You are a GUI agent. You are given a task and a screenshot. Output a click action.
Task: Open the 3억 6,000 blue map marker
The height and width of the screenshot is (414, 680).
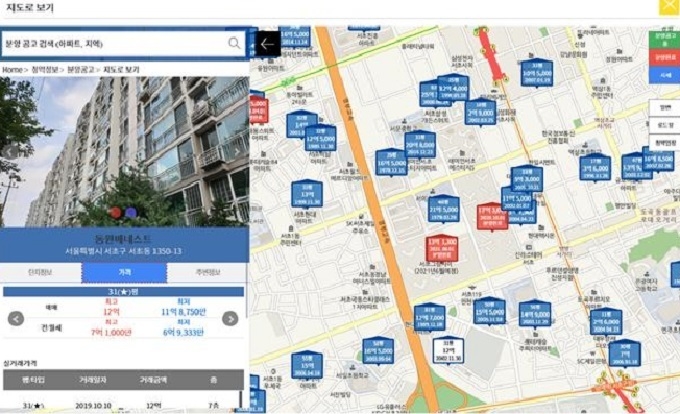(595, 167)
